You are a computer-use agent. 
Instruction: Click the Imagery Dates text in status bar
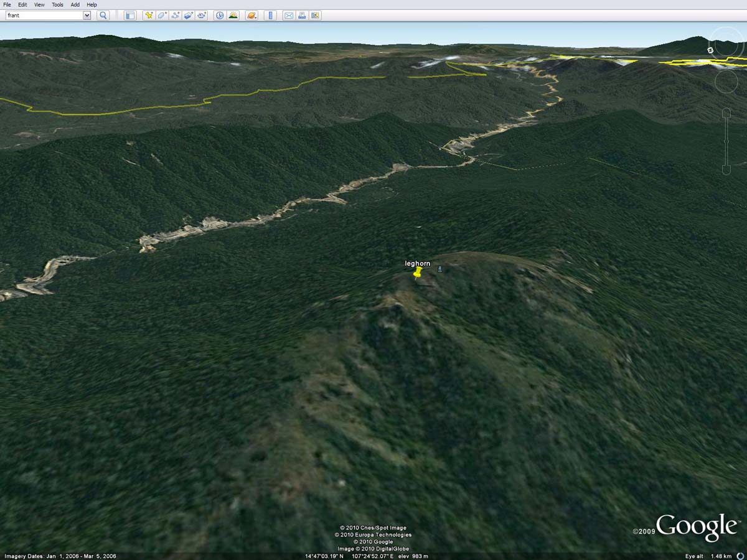(60, 556)
